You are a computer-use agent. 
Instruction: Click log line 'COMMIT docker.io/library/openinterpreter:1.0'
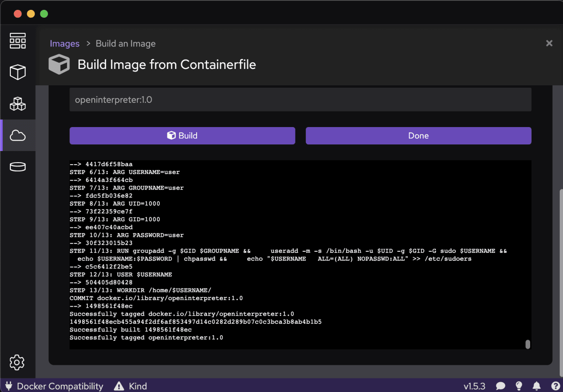click(x=156, y=298)
